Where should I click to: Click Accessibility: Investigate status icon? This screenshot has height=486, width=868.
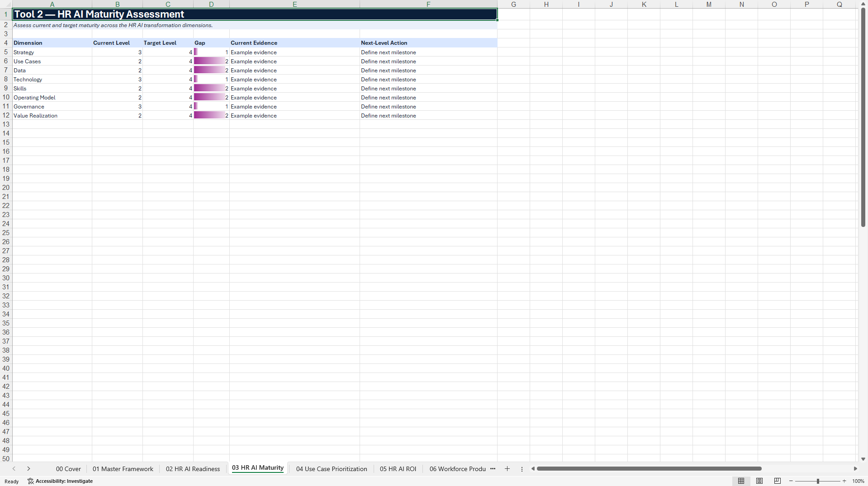click(x=60, y=481)
